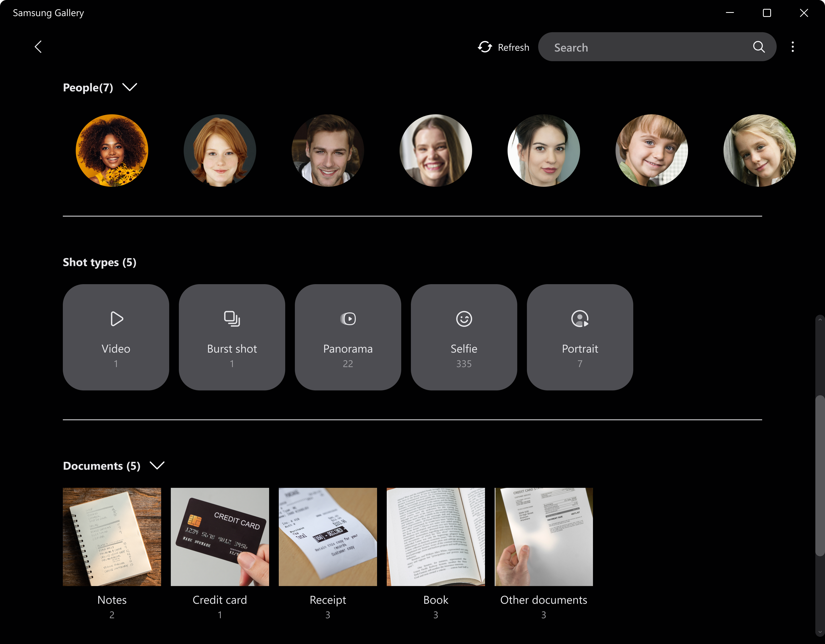This screenshot has width=825, height=644.
Task: Collapse the People section
Action: (130, 87)
